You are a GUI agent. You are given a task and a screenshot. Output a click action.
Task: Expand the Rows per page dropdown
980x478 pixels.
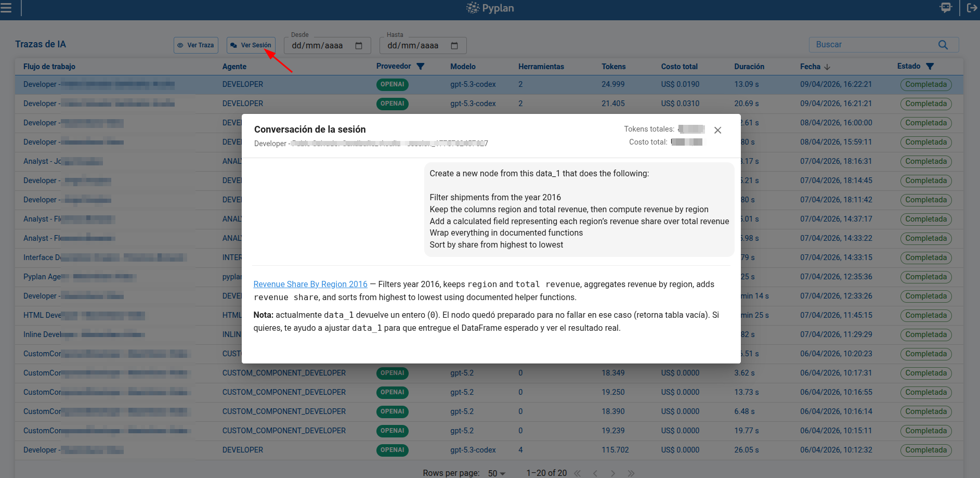(x=496, y=473)
